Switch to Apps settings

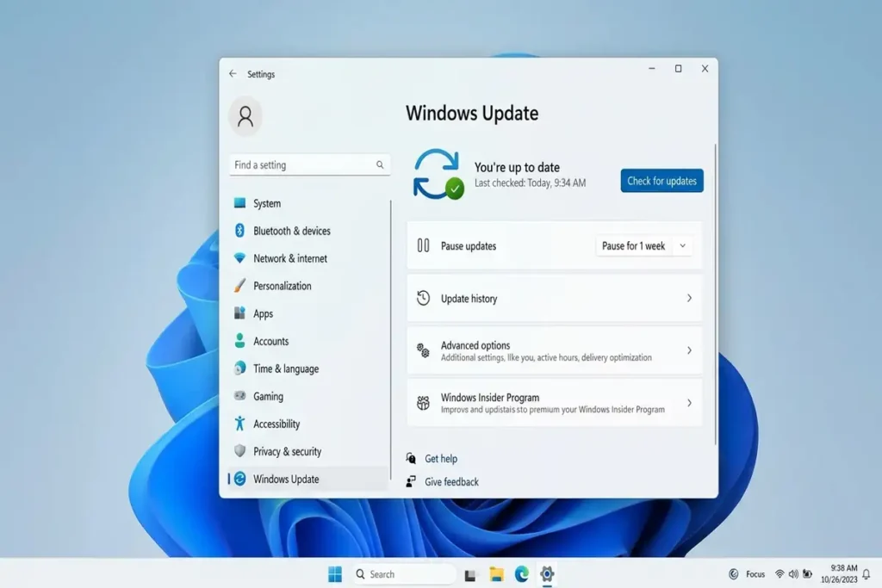point(308,313)
